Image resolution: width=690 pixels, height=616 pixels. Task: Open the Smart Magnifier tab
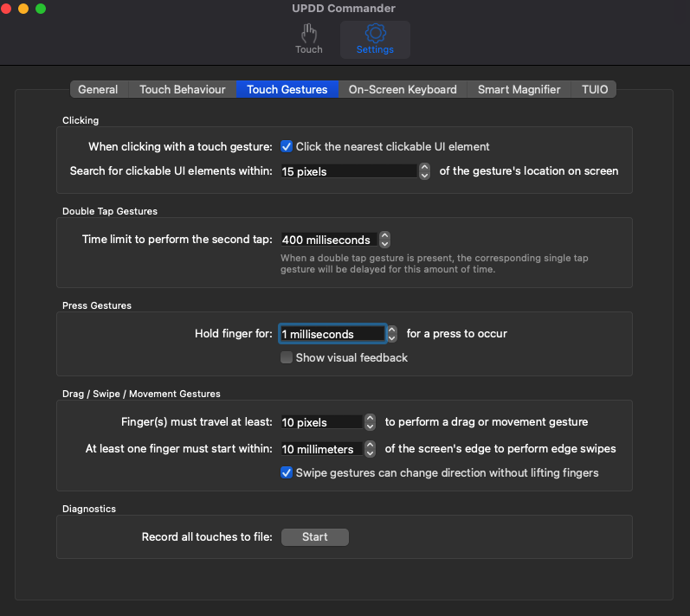519,89
